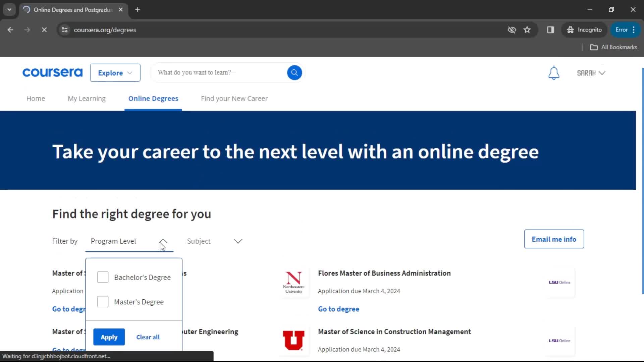Click the Apply filter button
Image resolution: width=644 pixels, height=362 pixels.
(x=109, y=337)
